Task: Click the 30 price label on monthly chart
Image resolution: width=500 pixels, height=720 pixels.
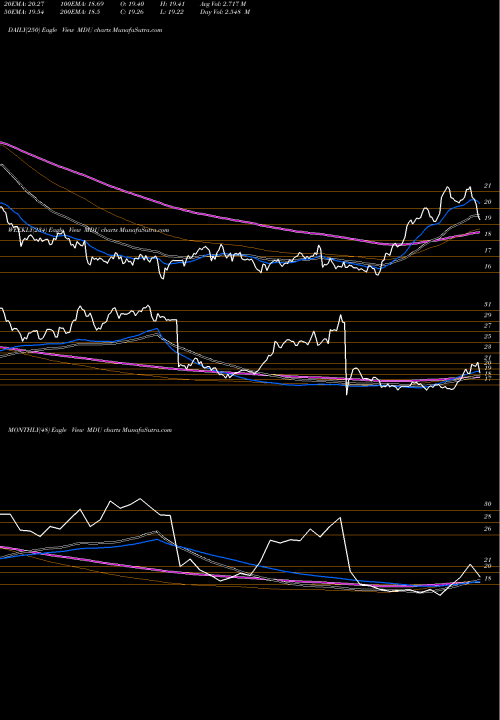Action: pyautogui.click(x=488, y=504)
